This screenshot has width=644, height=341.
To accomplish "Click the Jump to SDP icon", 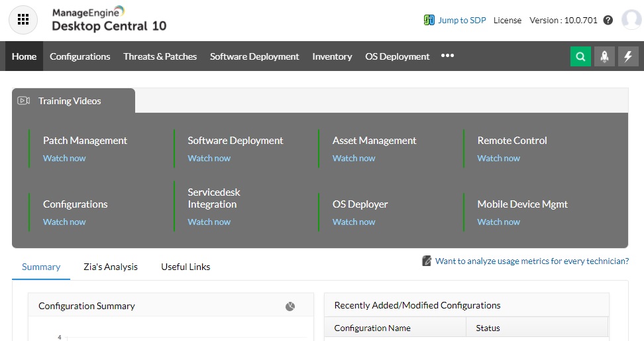I will [x=429, y=20].
